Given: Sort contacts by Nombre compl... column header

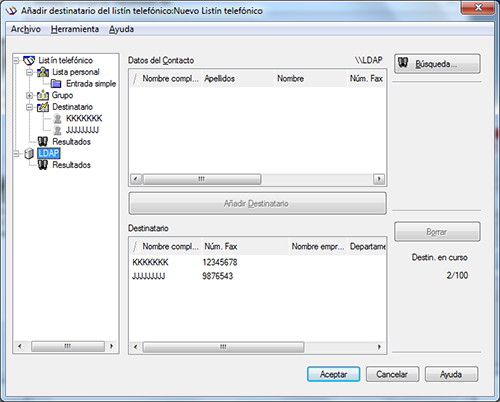Looking at the screenshot, I should coord(166,79).
